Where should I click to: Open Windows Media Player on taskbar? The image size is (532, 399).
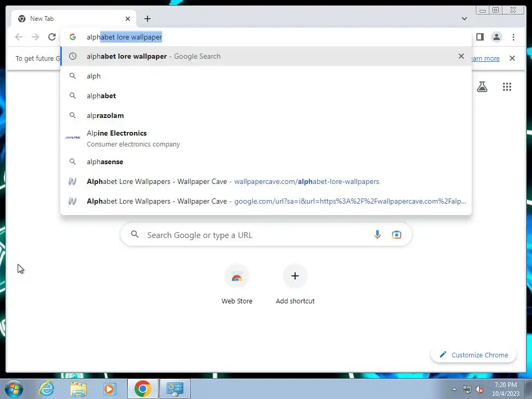pyautogui.click(x=109, y=389)
